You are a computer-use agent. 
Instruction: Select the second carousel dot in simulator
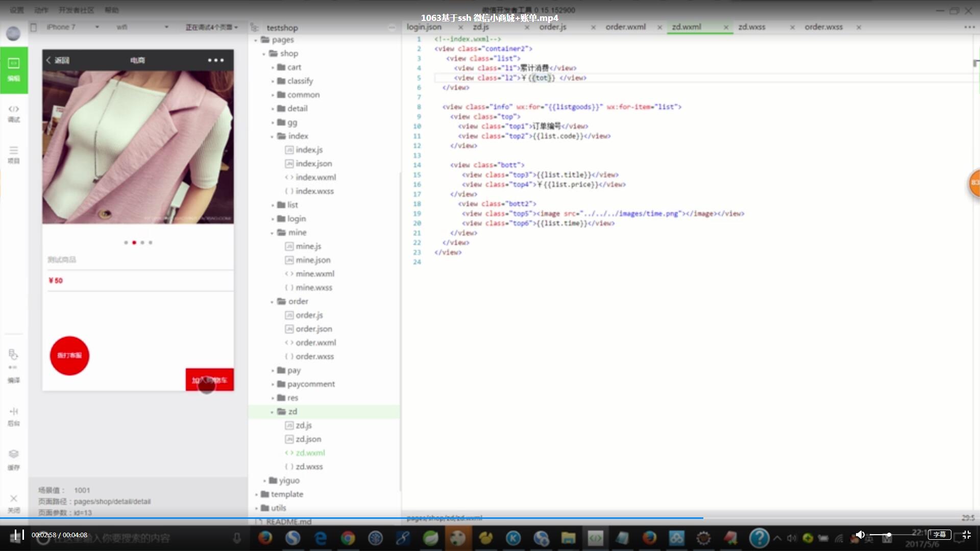coord(134,243)
